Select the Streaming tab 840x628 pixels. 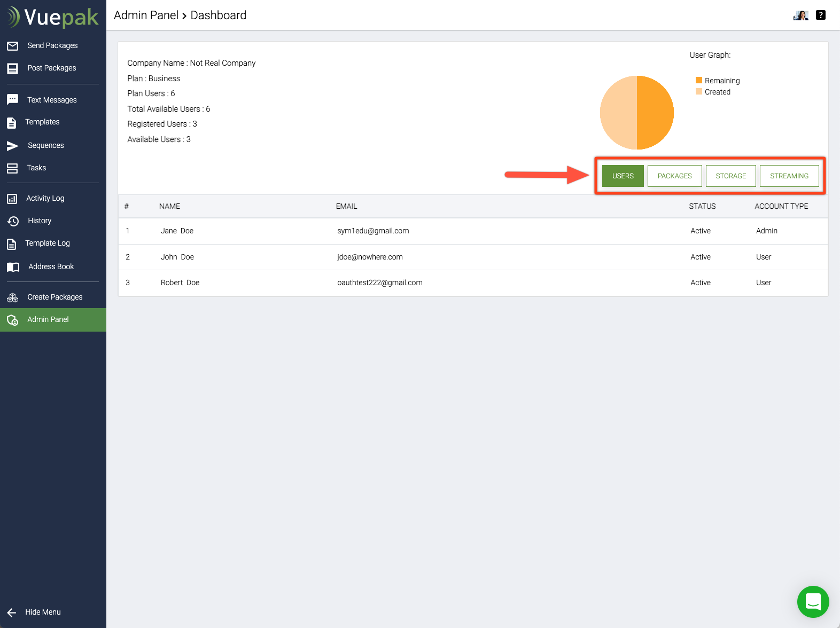click(789, 176)
